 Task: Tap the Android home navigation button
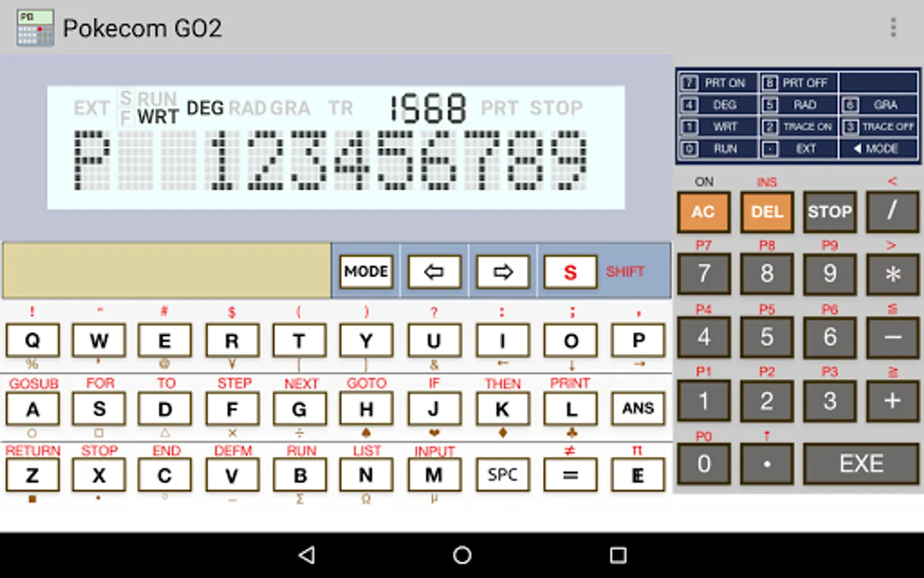point(462,555)
